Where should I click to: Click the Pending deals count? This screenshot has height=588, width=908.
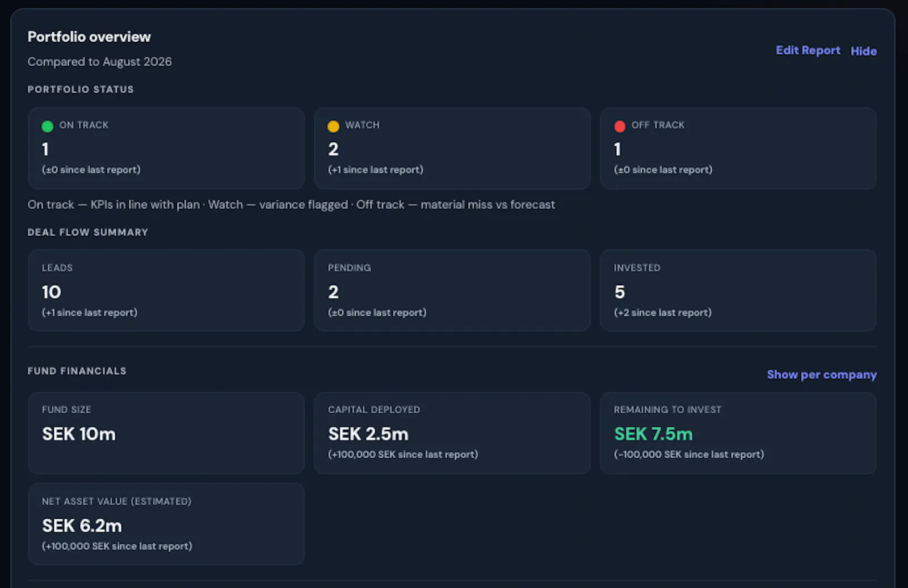tap(333, 292)
